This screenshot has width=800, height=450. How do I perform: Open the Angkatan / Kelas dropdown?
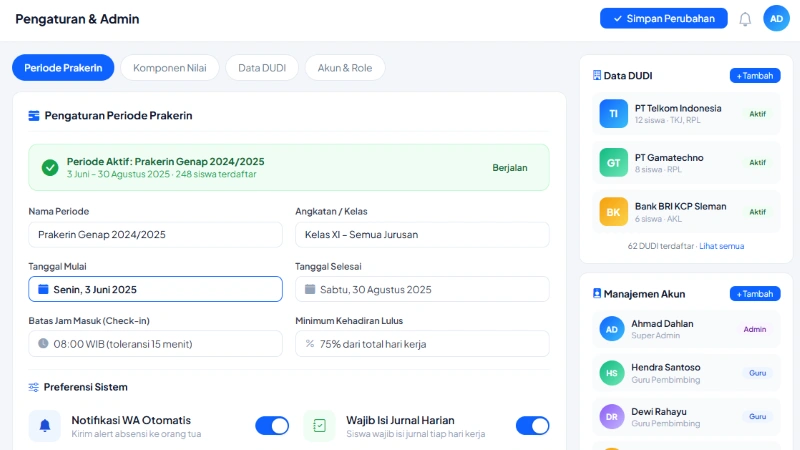[x=422, y=235]
